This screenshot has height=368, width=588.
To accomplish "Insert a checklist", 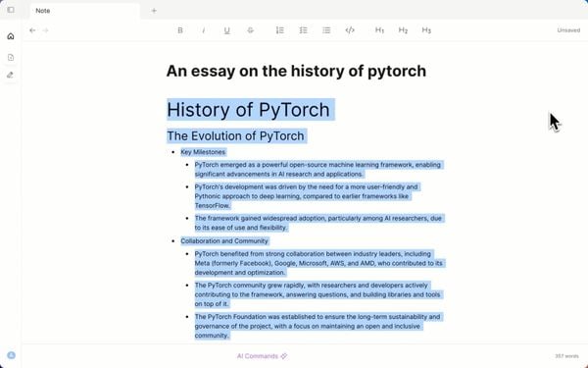I will click(303, 30).
